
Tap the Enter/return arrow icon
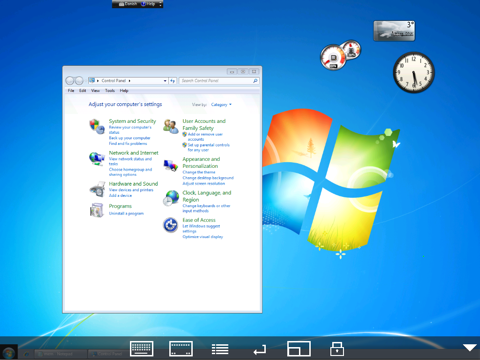260,350
